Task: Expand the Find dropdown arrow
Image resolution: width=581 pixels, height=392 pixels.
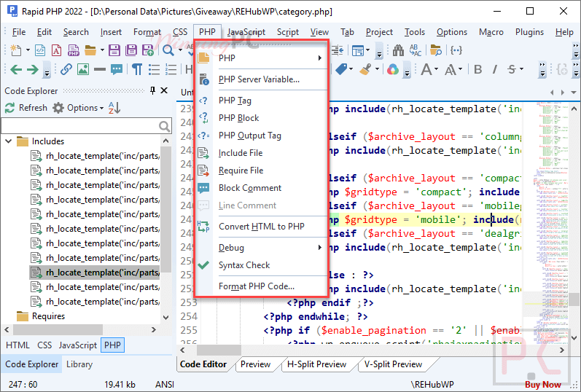Action: (x=181, y=50)
